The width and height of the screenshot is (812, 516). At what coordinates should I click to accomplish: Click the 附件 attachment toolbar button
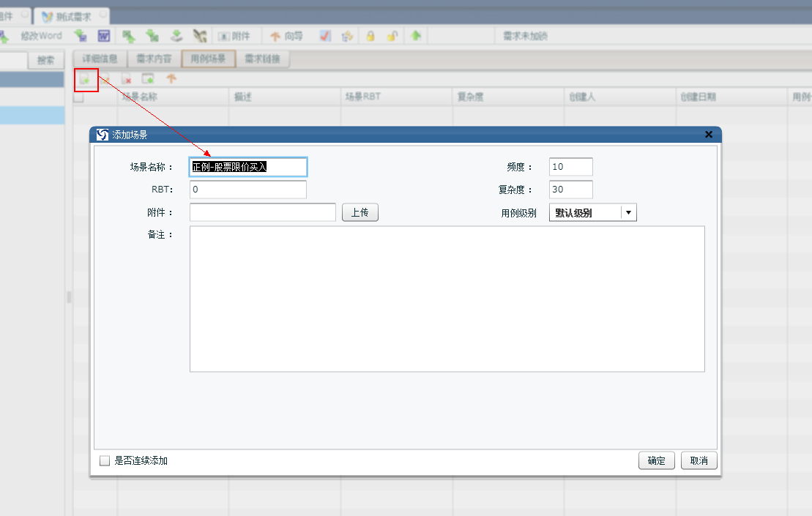click(x=234, y=36)
